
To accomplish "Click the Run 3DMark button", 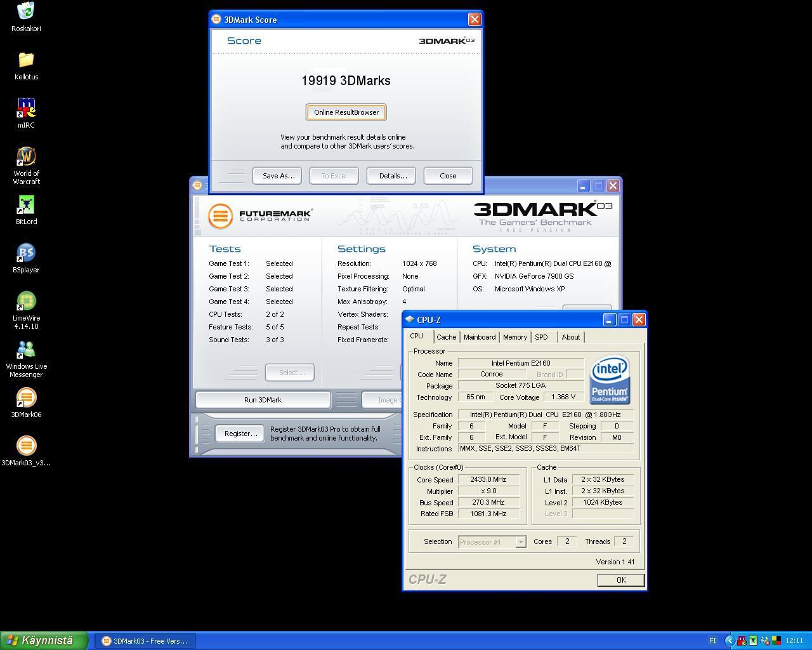I will point(263,400).
